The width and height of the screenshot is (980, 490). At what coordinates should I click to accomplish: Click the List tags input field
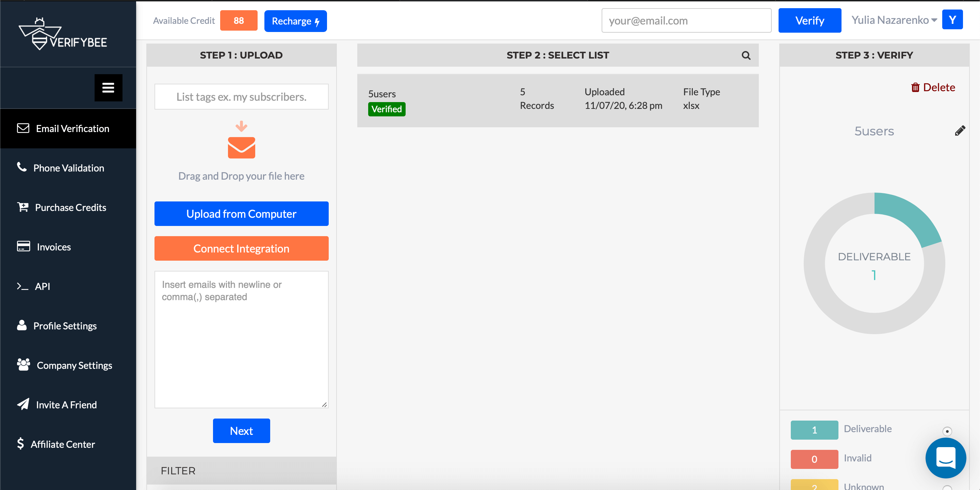241,96
